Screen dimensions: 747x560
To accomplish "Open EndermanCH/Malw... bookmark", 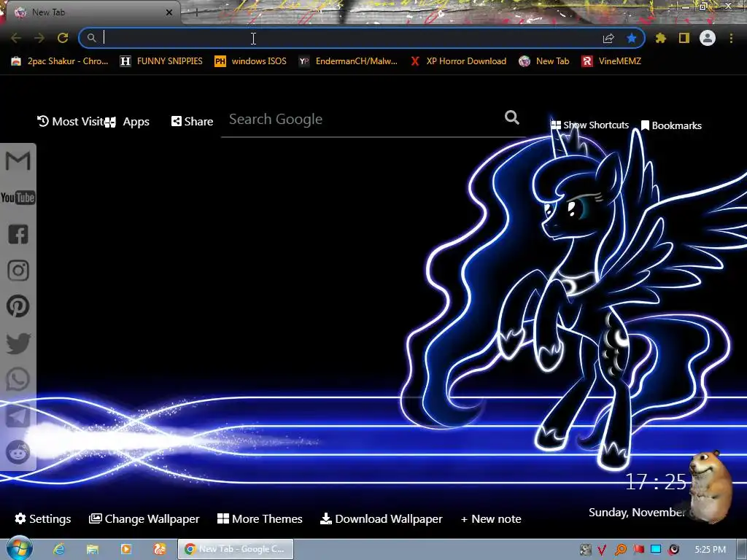I will [x=348, y=61].
